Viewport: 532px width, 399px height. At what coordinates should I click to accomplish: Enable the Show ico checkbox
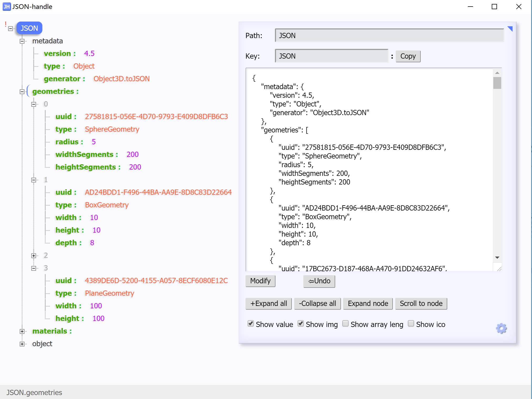coord(410,324)
